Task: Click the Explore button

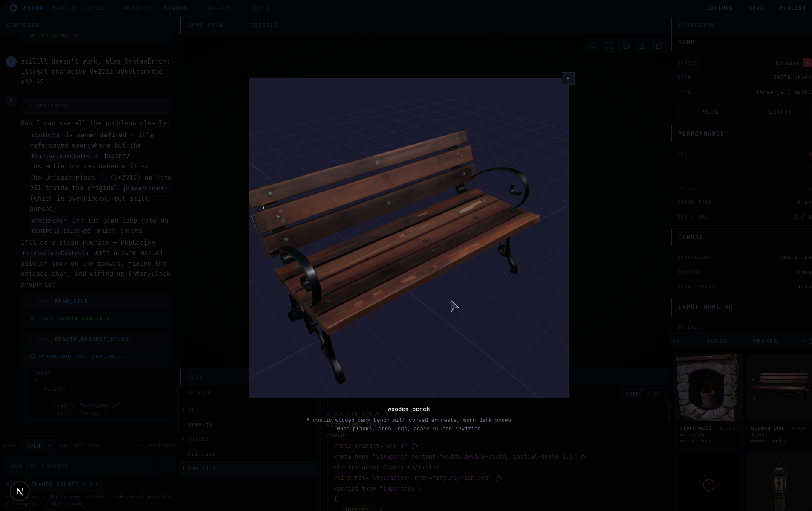Action: pyautogui.click(x=720, y=8)
